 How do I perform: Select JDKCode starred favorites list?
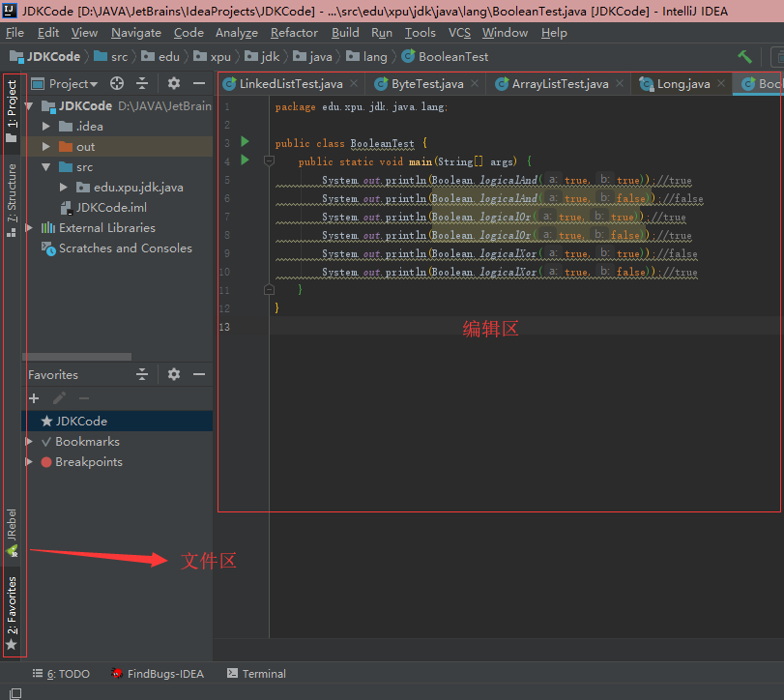[117, 421]
